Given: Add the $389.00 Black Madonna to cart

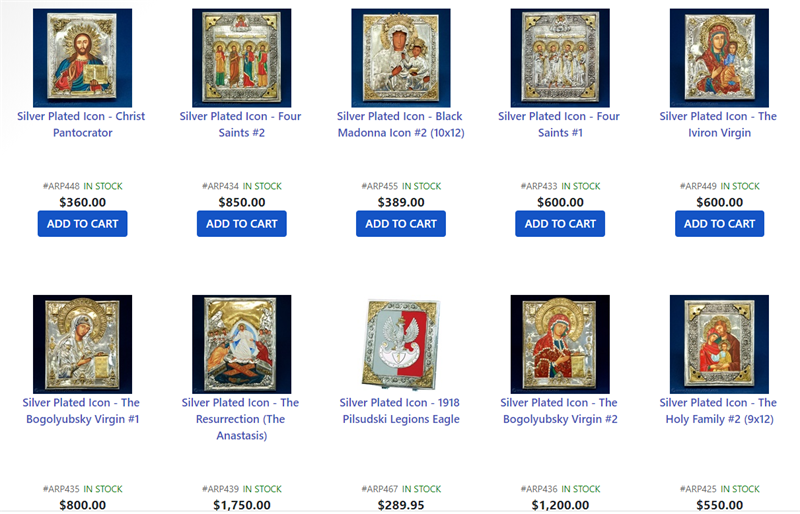Looking at the screenshot, I should [x=401, y=224].
